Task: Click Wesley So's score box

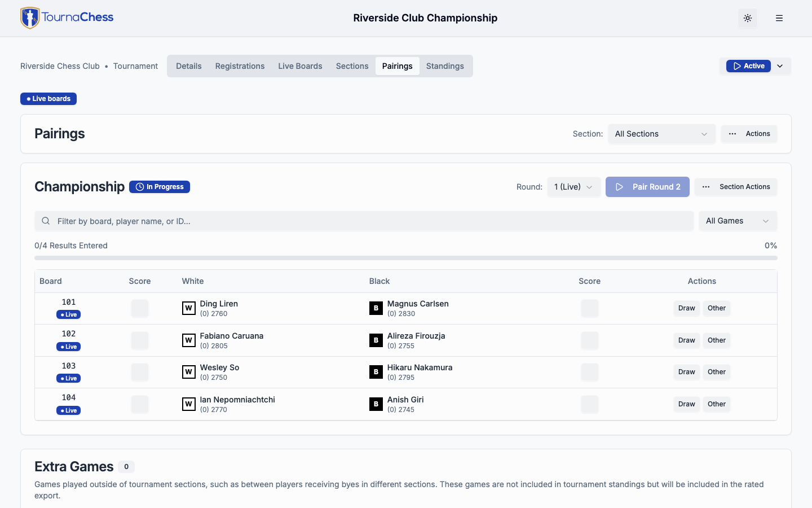Action: click(140, 372)
